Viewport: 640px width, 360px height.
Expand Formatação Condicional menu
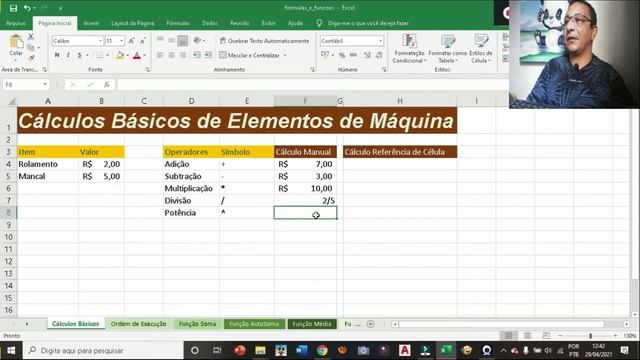(x=409, y=49)
